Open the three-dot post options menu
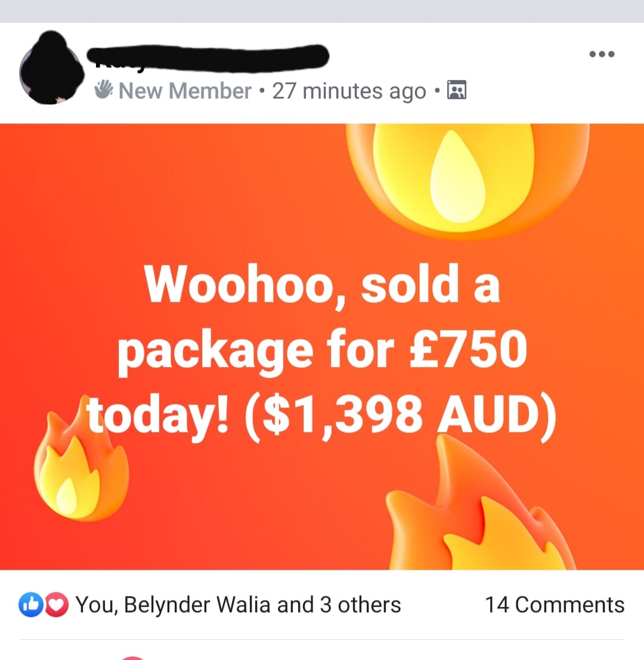Viewport: 644px width, 660px height. 602,54
